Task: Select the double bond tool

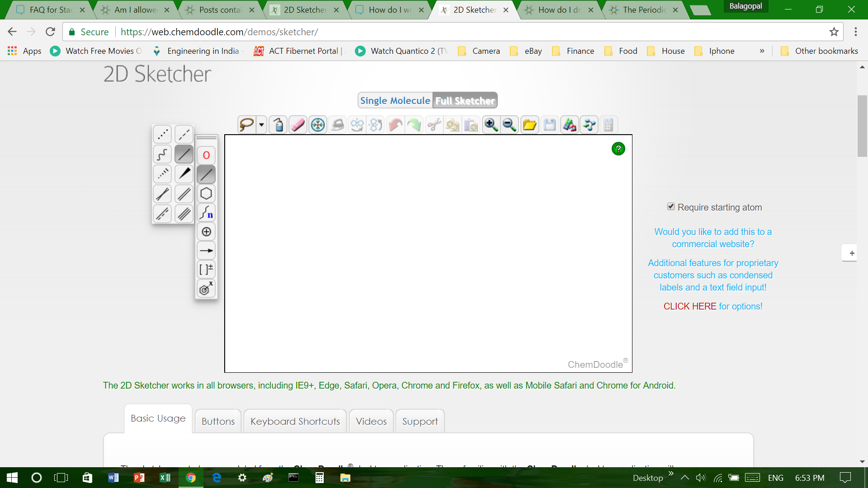Action: [184, 194]
